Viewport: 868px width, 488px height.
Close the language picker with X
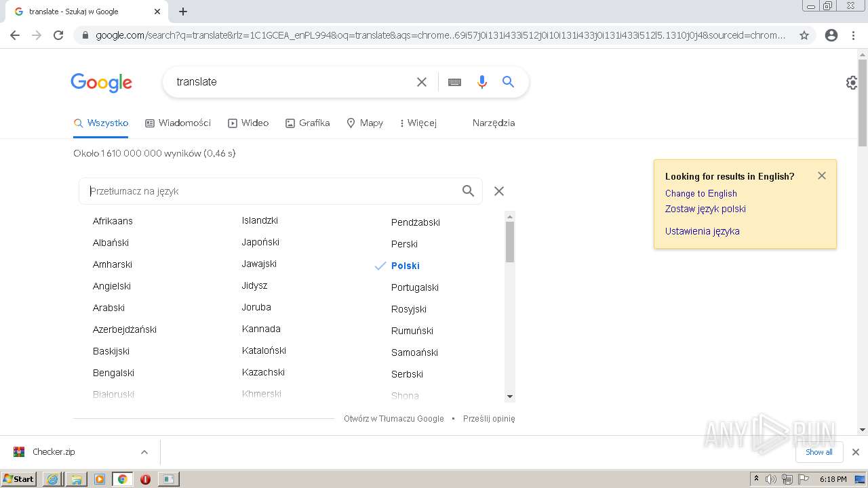click(x=499, y=191)
